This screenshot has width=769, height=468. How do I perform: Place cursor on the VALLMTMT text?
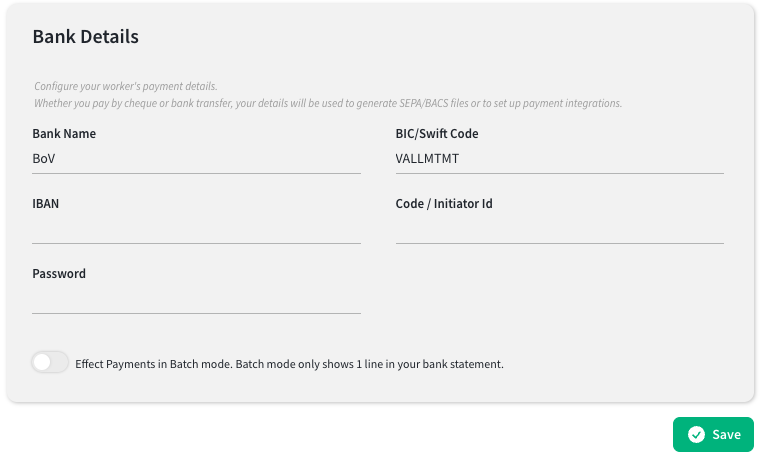[427, 159]
